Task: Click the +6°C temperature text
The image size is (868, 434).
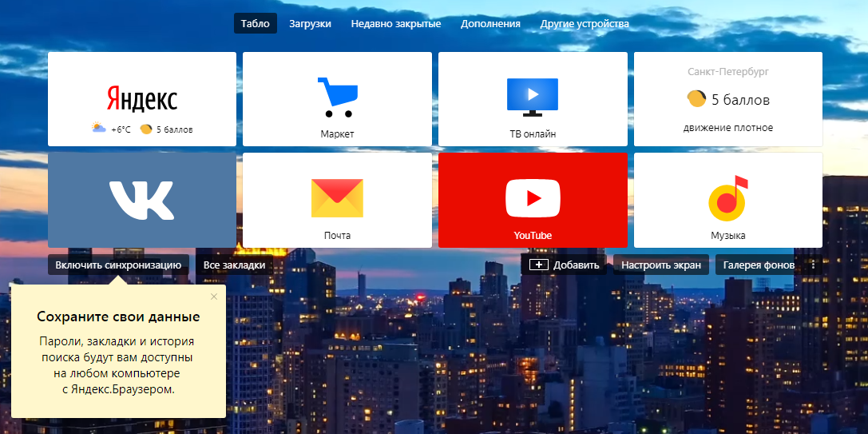Action: (x=121, y=129)
